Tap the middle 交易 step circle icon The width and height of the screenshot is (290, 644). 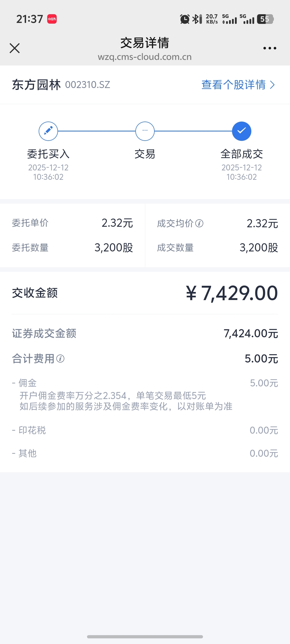(145, 131)
